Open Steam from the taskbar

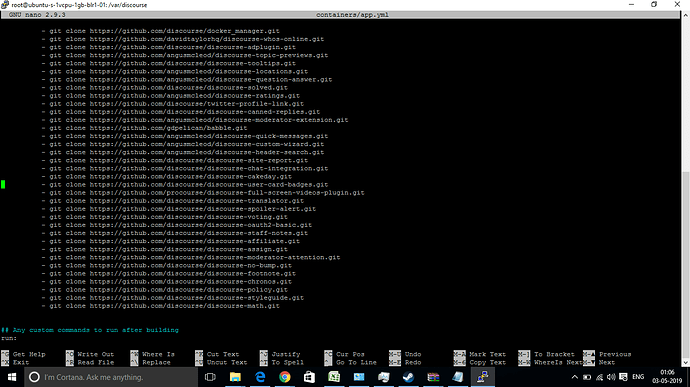coord(408,377)
